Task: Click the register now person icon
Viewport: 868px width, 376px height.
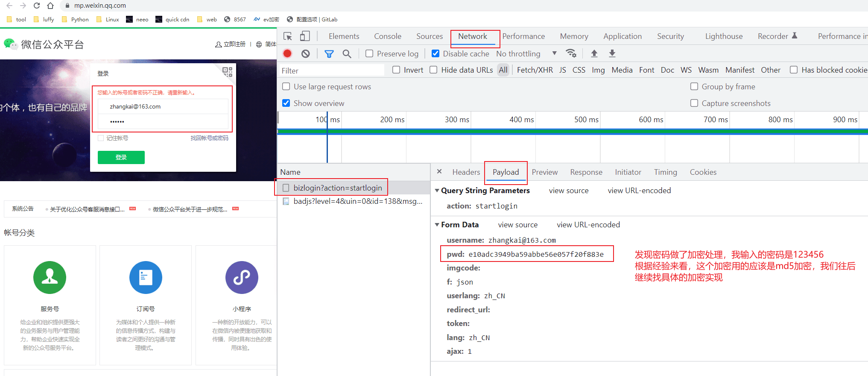Action: tap(219, 44)
